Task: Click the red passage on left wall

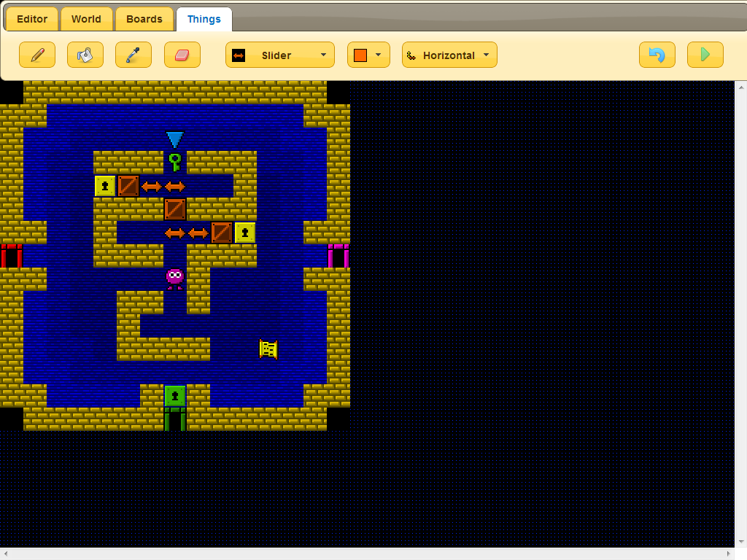Action: coord(11,257)
